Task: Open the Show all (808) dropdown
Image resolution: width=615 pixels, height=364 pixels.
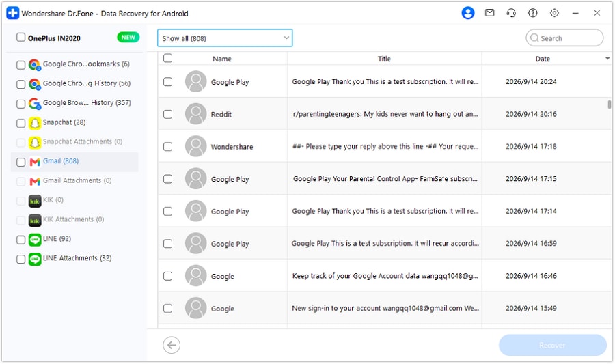Action: pyautogui.click(x=225, y=38)
